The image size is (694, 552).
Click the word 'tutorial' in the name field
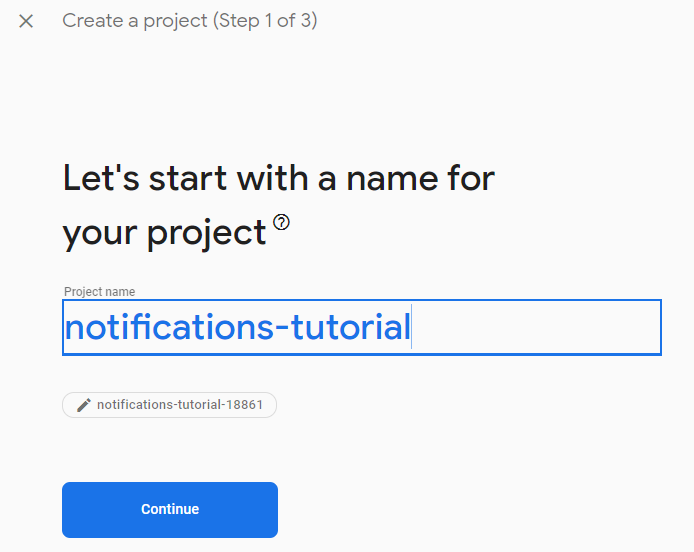coord(351,327)
